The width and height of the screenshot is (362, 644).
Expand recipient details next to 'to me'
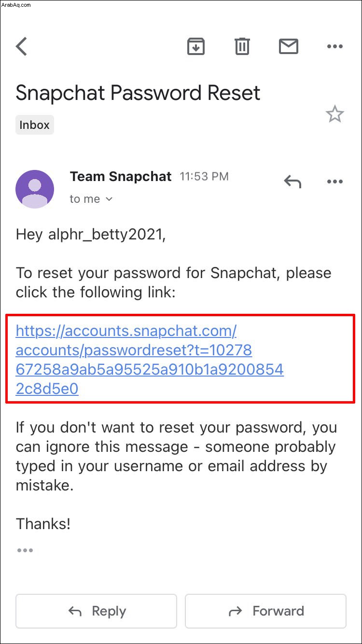point(109,199)
